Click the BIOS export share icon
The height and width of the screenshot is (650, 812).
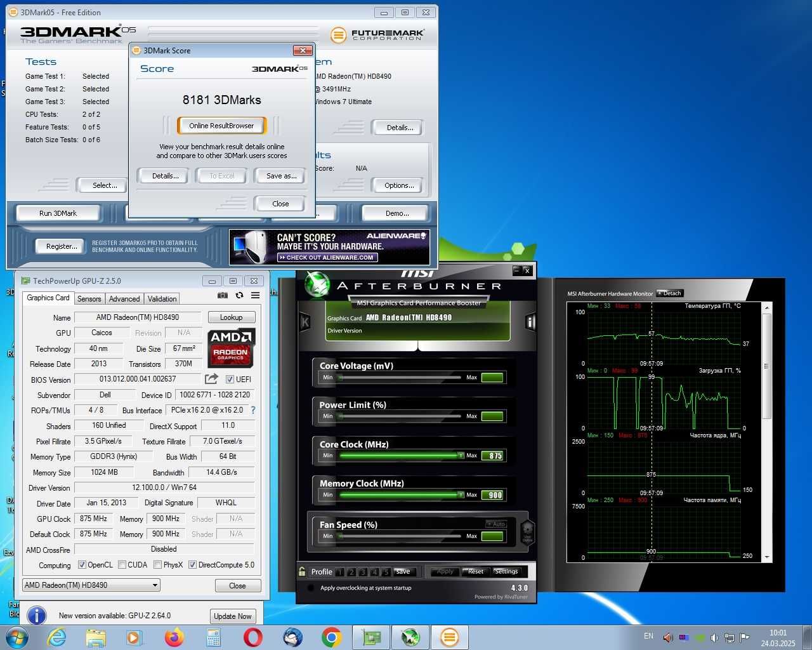pyautogui.click(x=211, y=379)
